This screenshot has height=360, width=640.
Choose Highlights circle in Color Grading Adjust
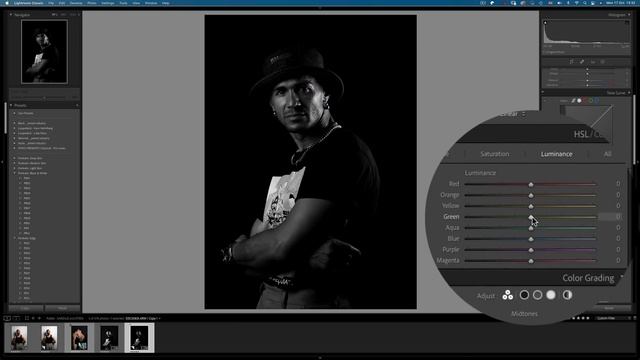551,295
